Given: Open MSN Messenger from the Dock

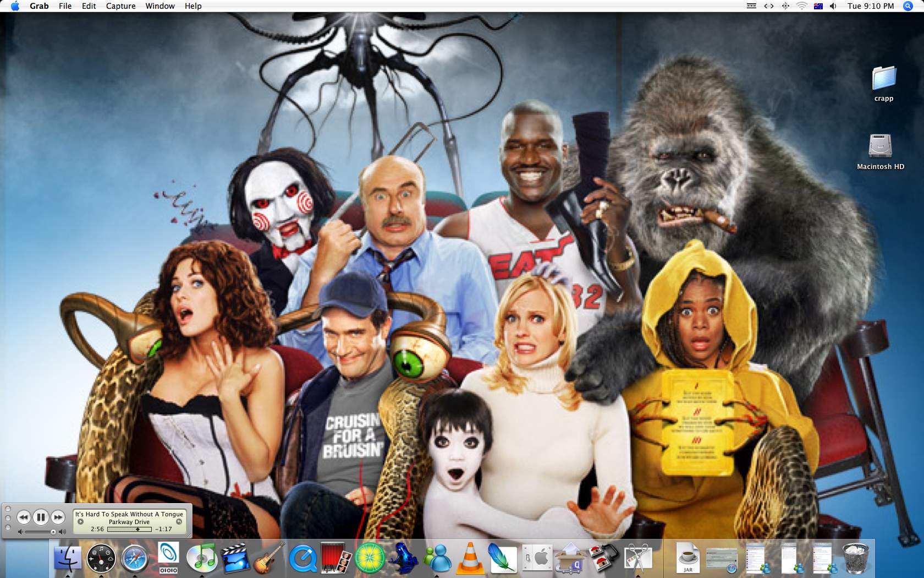Looking at the screenshot, I should [x=437, y=558].
